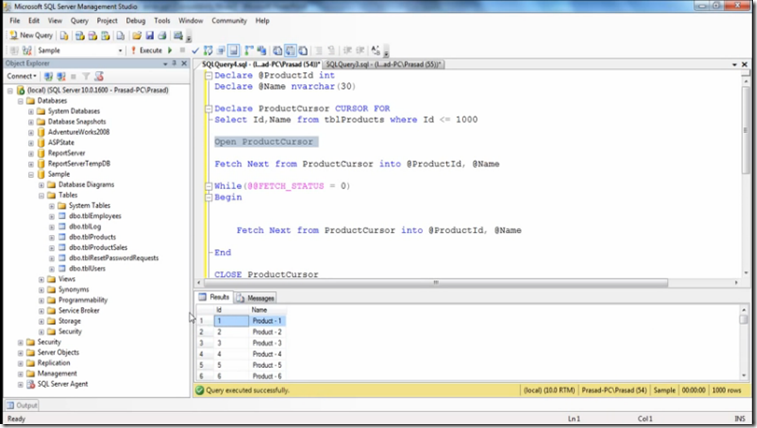Click the Print icon in the toolbar
The height and width of the screenshot is (428, 757).
click(162, 35)
